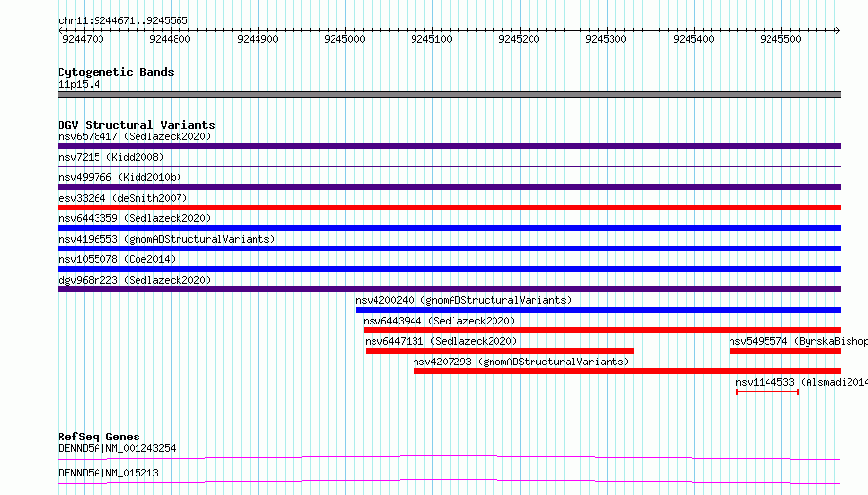Click the red bar for nsv6443944

coord(603,330)
